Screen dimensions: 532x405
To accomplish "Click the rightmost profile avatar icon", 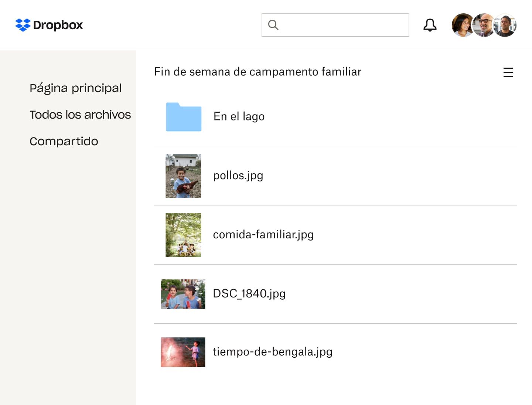I will point(505,25).
